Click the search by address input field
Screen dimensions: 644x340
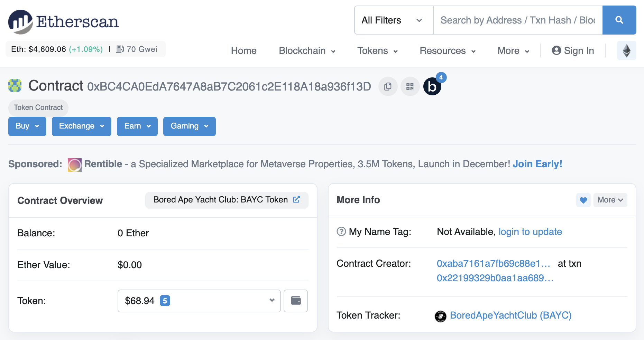(518, 20)
